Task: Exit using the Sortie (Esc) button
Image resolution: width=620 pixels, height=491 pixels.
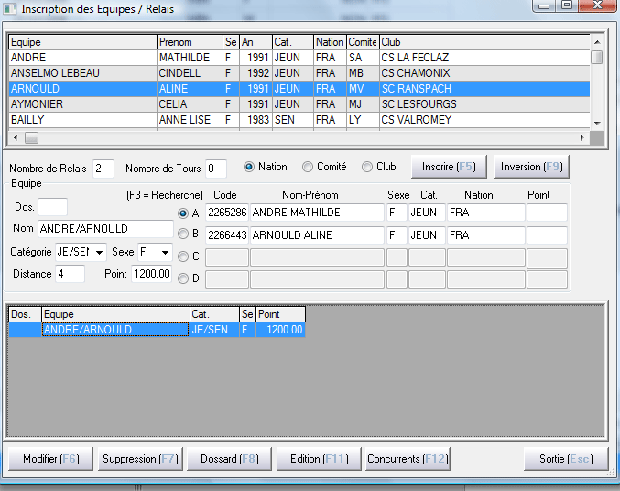Action: (565, 459)
